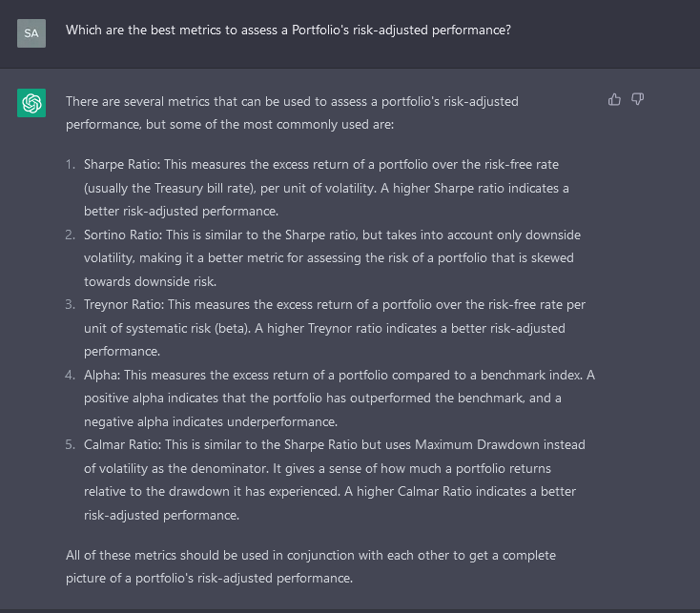
Task: Click list number 1 beside Sharpe Ratio
Action: 71,165
